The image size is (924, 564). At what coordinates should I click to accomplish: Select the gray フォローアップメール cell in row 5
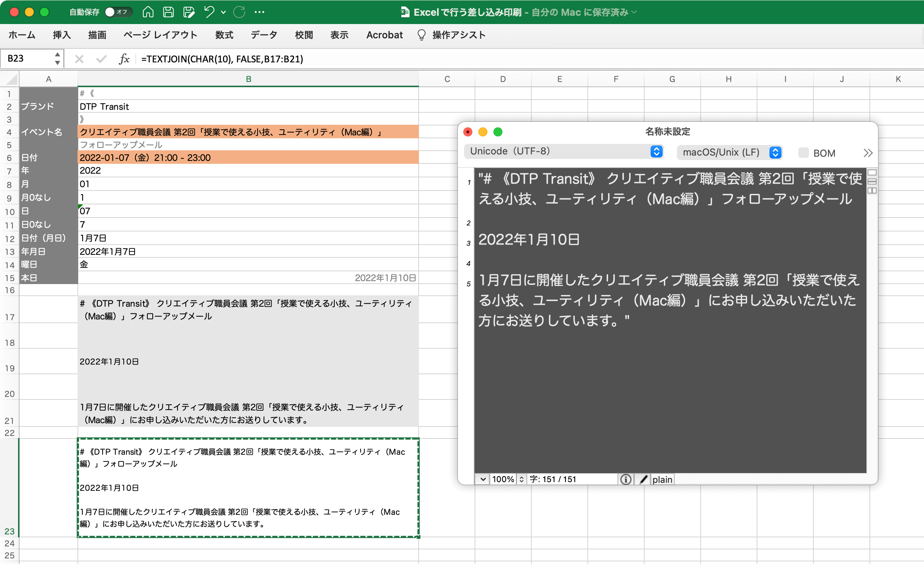[x=248, y=145]
